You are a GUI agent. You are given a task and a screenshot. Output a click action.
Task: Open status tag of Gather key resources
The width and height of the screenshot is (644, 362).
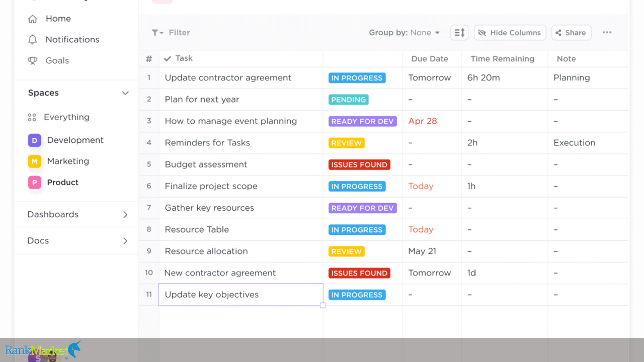[x=363, y=208]
